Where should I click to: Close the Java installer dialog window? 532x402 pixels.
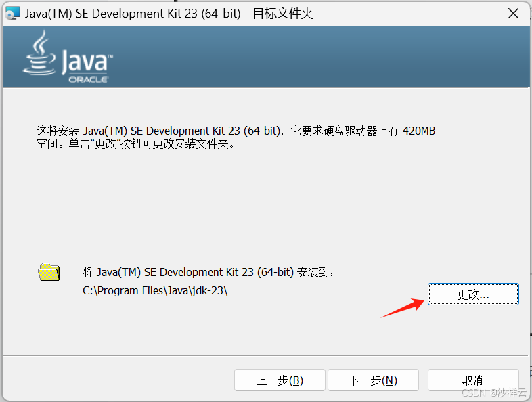513,14
